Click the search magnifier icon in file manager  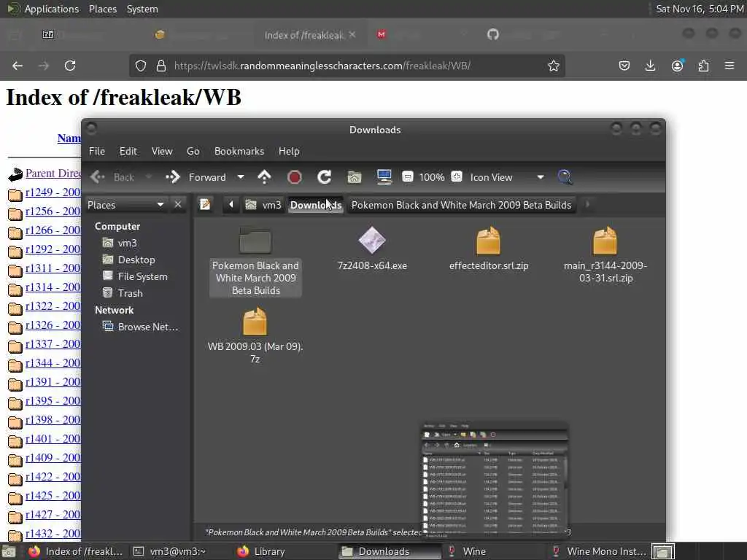coord(565,177)
